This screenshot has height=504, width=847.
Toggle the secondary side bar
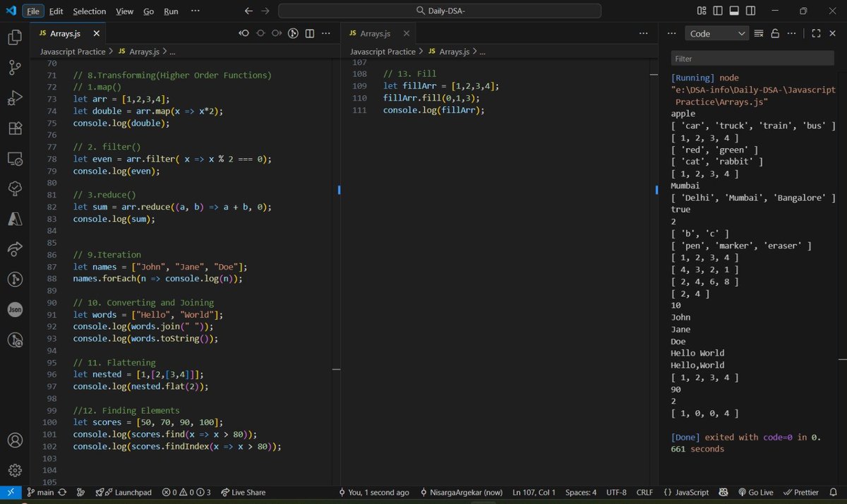pos(750,11)
